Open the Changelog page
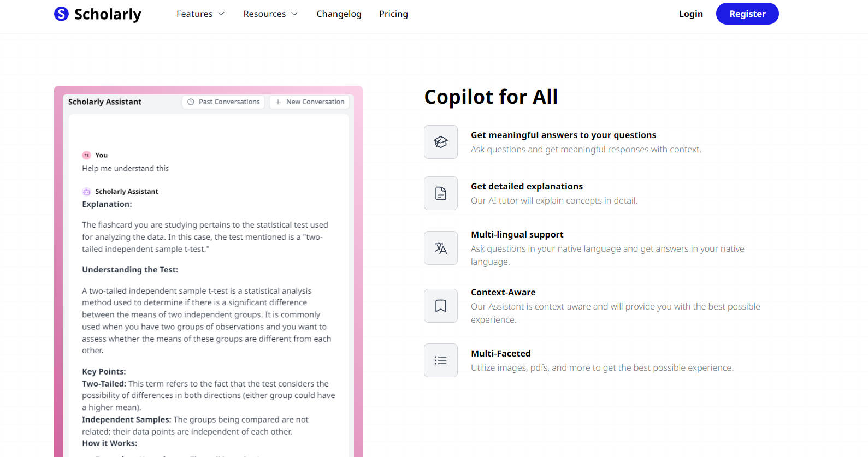The width and height of the screenshot is (868, 457). click(x=339, y=14)
